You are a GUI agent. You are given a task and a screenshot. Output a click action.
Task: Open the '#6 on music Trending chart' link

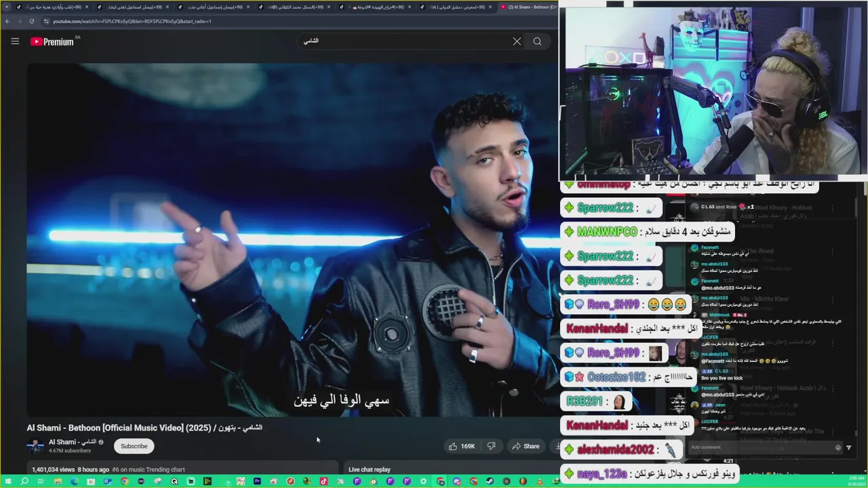(149, 469)
